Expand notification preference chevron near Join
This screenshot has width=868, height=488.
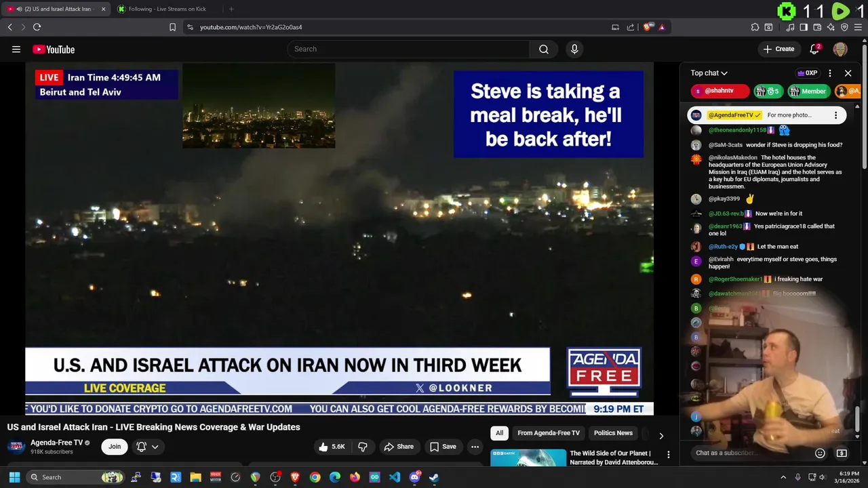(x=155, y=447)
